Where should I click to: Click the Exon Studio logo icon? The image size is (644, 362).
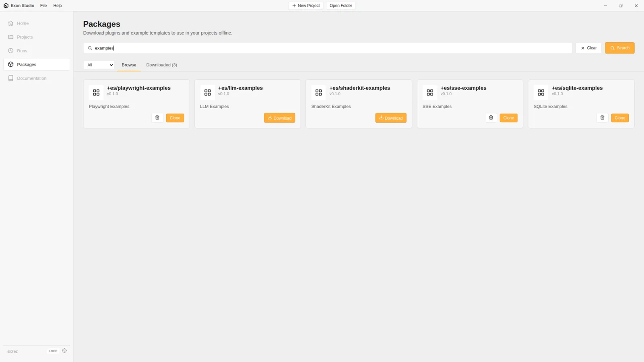(6, 6)
